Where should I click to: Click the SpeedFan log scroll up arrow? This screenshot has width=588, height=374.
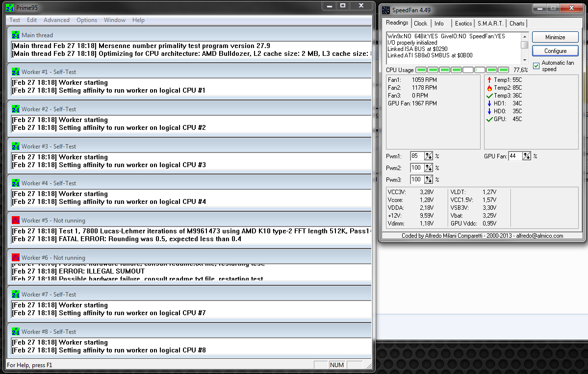pos(525,36)
